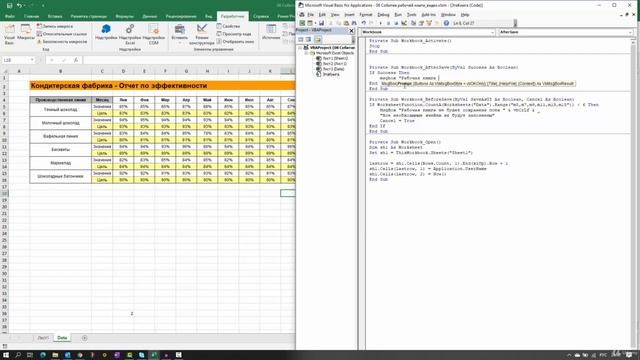Open VBA Insert menu
Image resolution: width=640 pixels, height=360 pixels.
point(349,15)
